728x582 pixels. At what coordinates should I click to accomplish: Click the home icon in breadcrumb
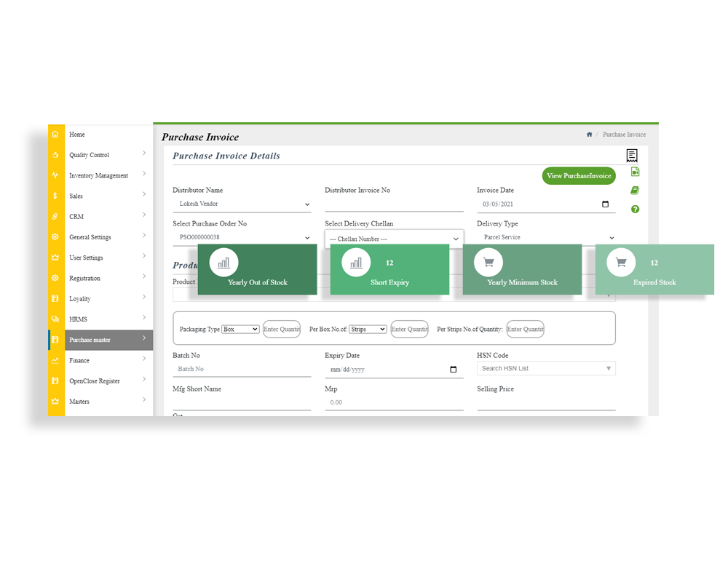click(589, 135)
